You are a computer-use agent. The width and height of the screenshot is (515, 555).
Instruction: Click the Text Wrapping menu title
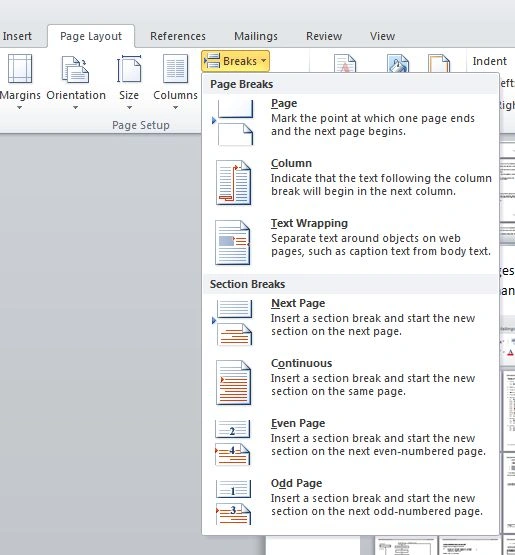click(309, 223)
